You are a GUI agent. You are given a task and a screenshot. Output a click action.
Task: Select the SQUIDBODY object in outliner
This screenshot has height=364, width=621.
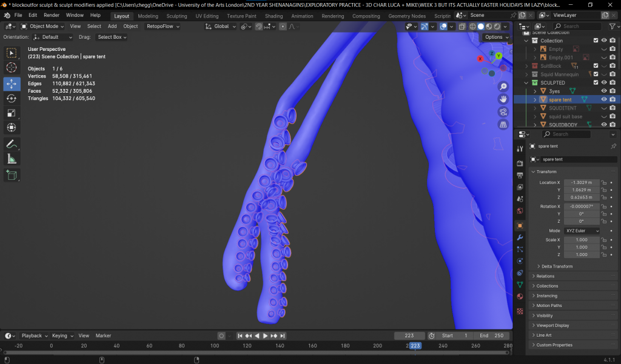coord(563,125)
